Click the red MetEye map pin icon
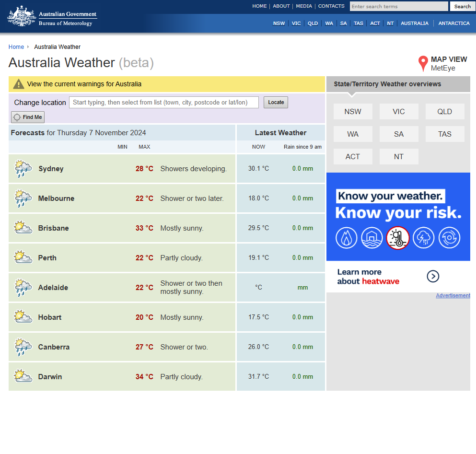 pyautogui.click(x=423, y=63)
